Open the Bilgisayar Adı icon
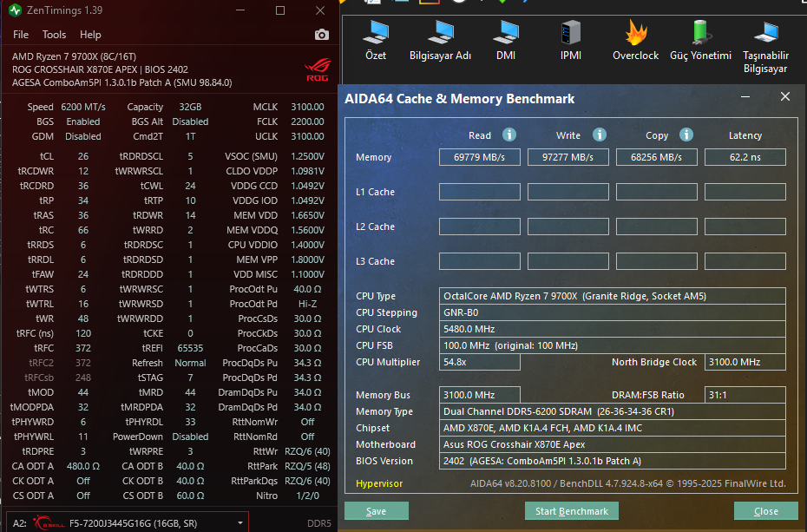807x532 pixels. tap(440, 41)
